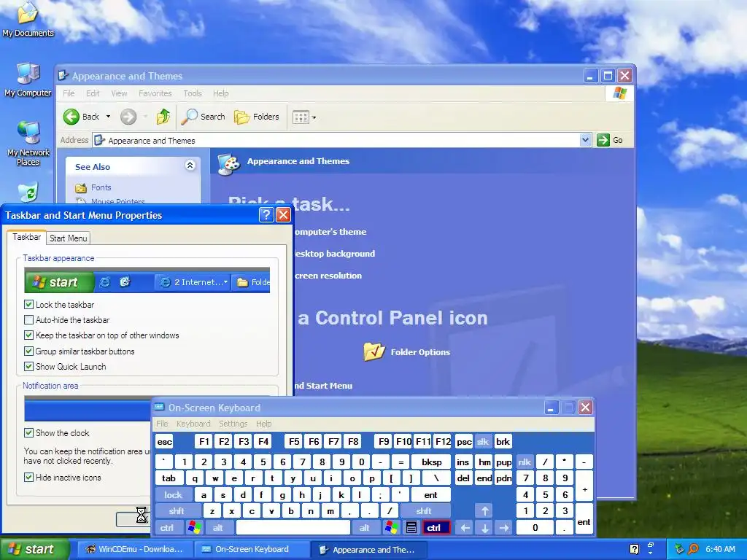Click the greyed Forward arrow icon in the toolbar
The width and height of the screenshot is (747, 560).
(x=128, y=117)
